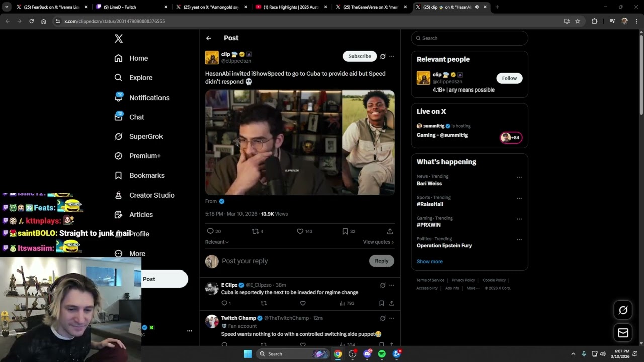Share E Clipz's reply
The height and width of the screenshot is (362, 644).
click(392, 303)
